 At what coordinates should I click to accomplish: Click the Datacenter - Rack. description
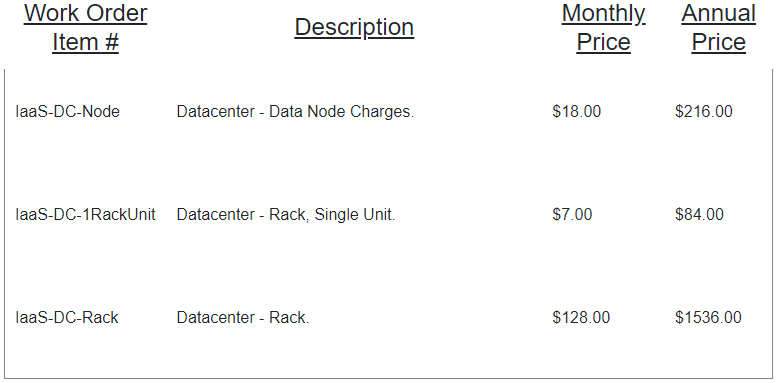[x=243, y=318]
